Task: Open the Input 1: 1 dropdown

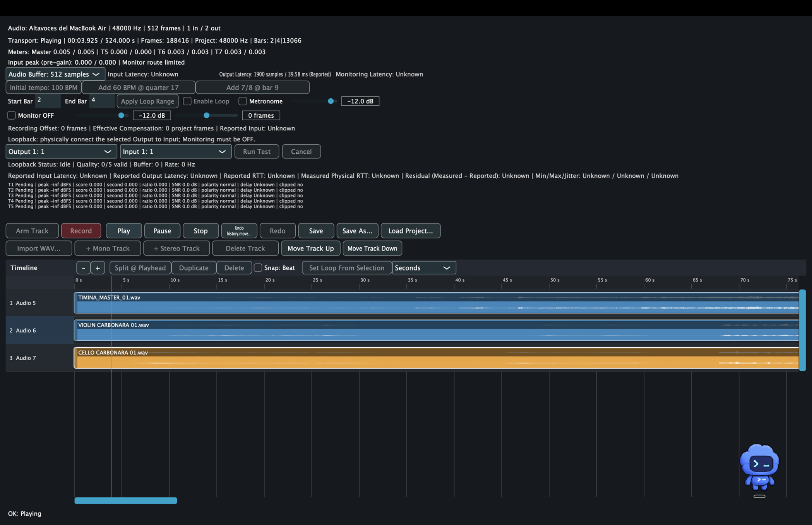Action: tap(176, 151)
